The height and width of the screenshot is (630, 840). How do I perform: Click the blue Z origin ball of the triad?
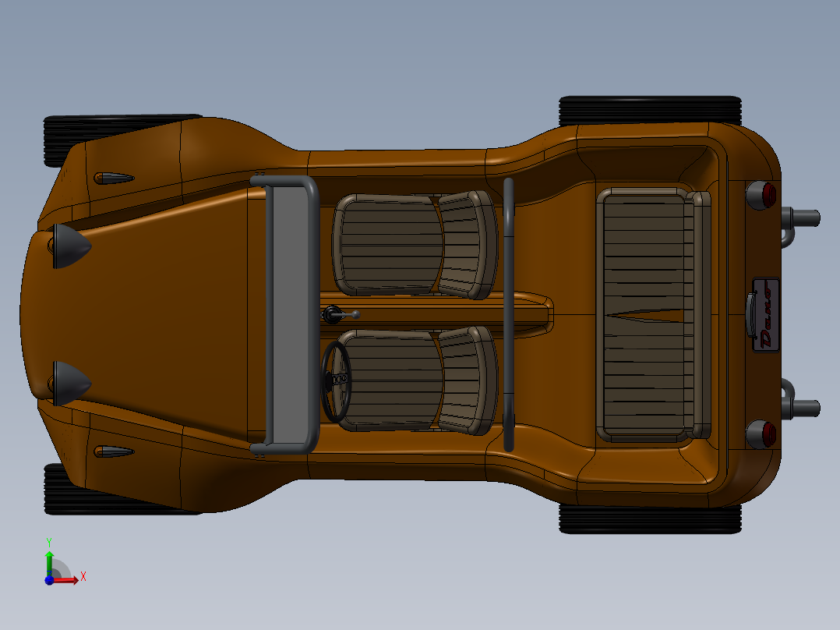pos(49,580)
